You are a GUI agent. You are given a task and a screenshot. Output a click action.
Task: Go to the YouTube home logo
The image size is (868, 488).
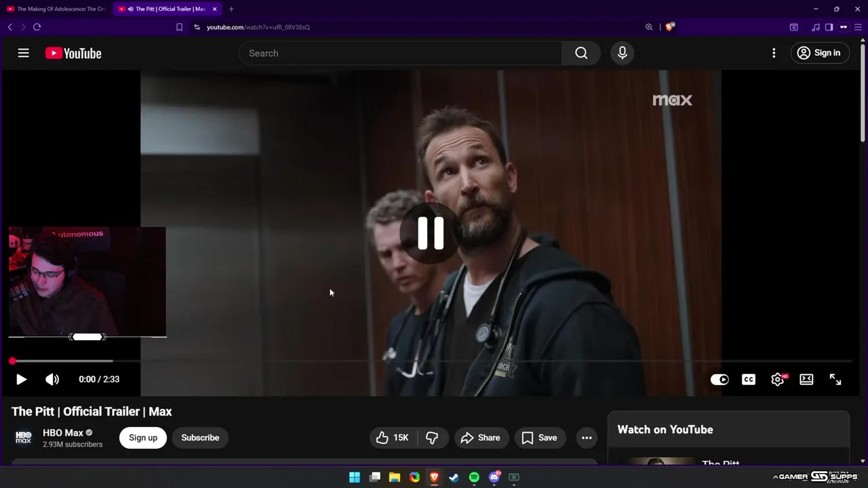click(x=73, y=54)
